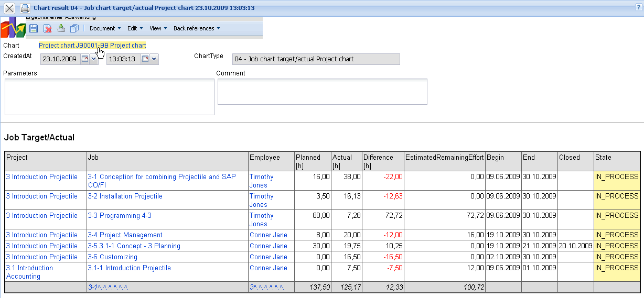Open the Document menu

[105, 28]
